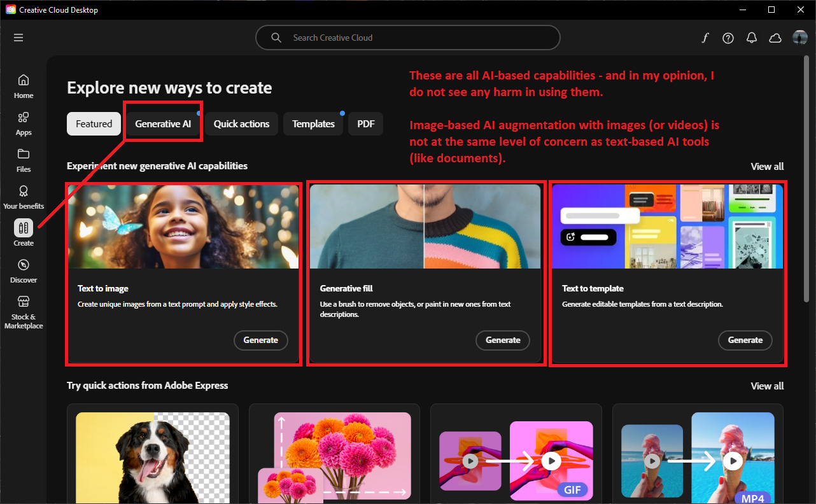Open the flowers resize image card
This screenshot has width=816, height=504.
(334, 454)
